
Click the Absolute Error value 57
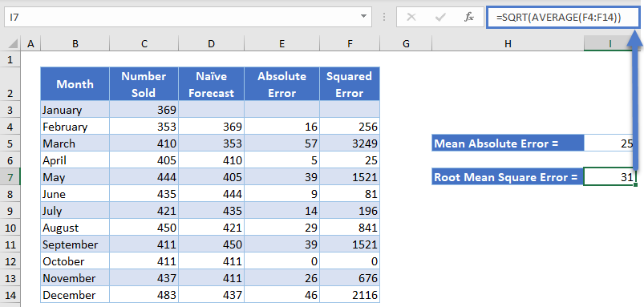point(281,143)
